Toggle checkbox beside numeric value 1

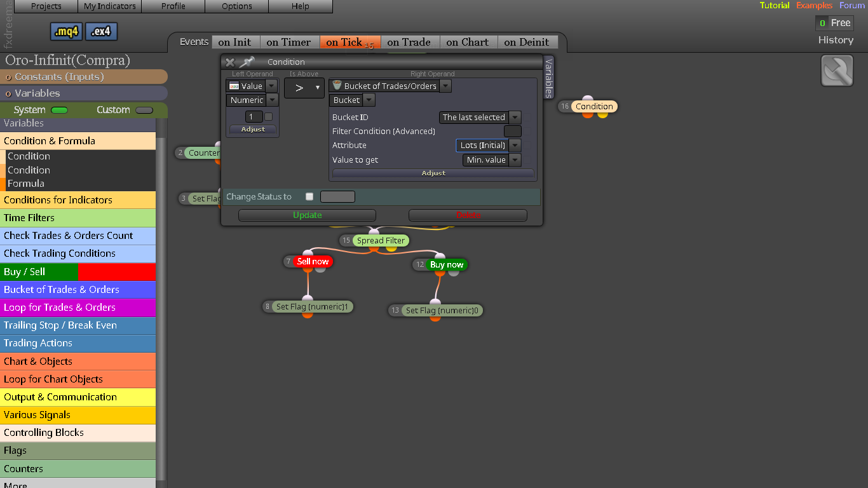[x=268, y=116]
